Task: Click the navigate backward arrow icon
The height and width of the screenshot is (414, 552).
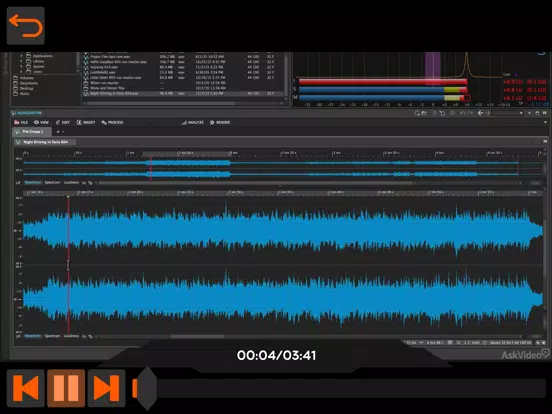Action: pos(481,113)
